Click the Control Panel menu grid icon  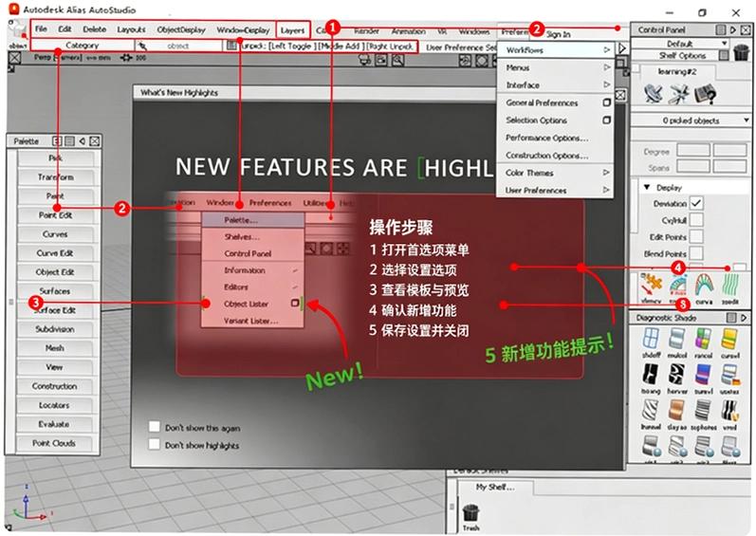click(x=721, y=30)
